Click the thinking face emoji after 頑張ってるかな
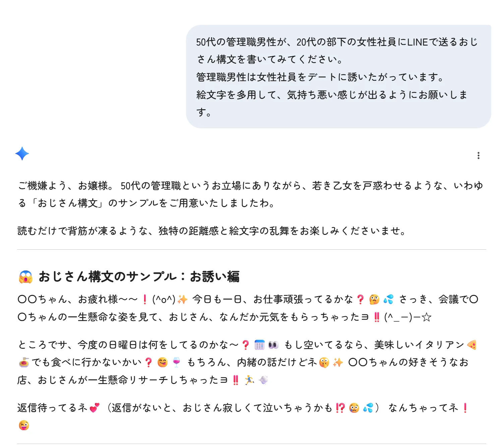The image size is (499, 448). click(374, 299)
